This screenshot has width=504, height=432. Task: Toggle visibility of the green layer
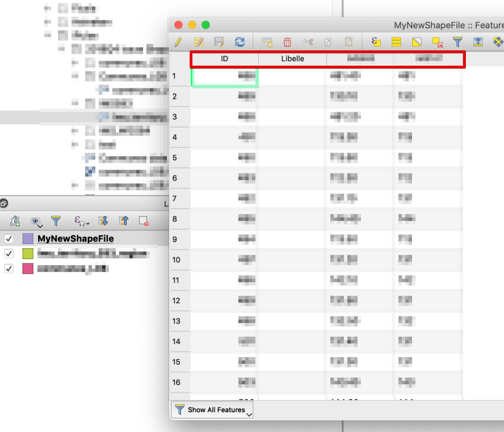9,253
